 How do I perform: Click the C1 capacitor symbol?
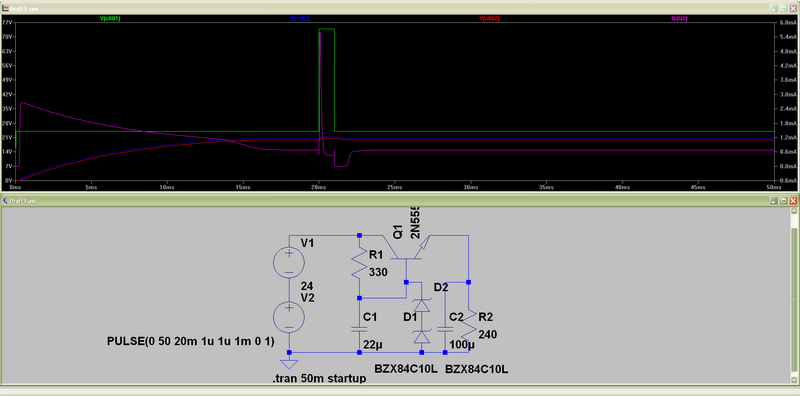click(x=360, y=330)
